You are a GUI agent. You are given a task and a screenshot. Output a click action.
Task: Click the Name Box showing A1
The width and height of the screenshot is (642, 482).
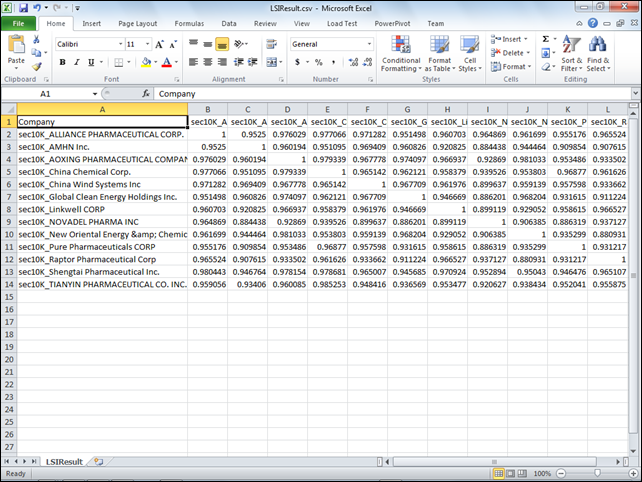[x=45, y=94]
